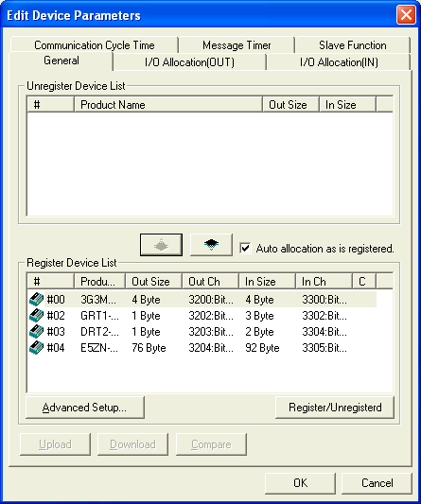Image resolution: width=421 pixels, height=504 pixels.
Task: Click the device icon for row #02
Action: tap(36, 315)
